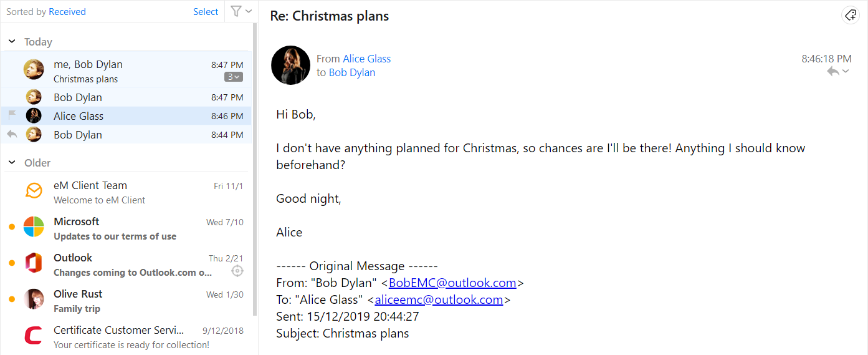Open the BobEMC@outlook.com email link
The image size is (868, 355).
(x=452, y=283)
